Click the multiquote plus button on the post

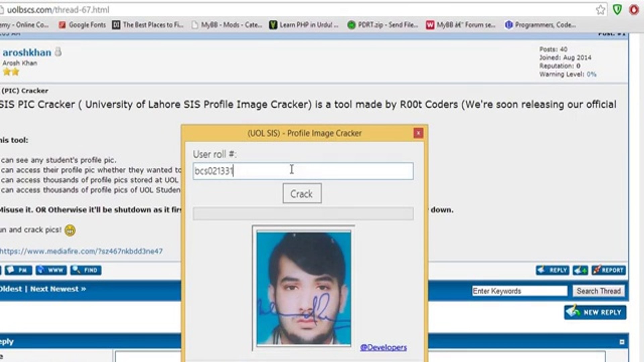click(580, 270)
